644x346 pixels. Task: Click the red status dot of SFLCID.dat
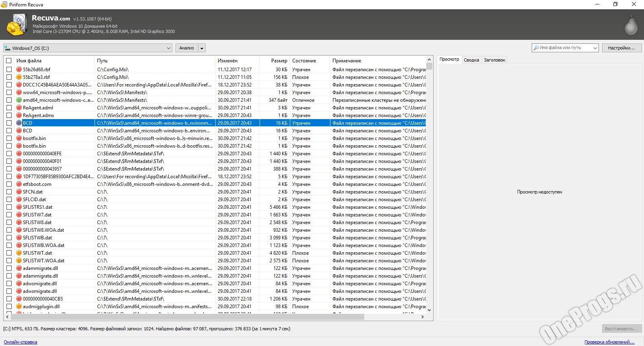point(19,200)
